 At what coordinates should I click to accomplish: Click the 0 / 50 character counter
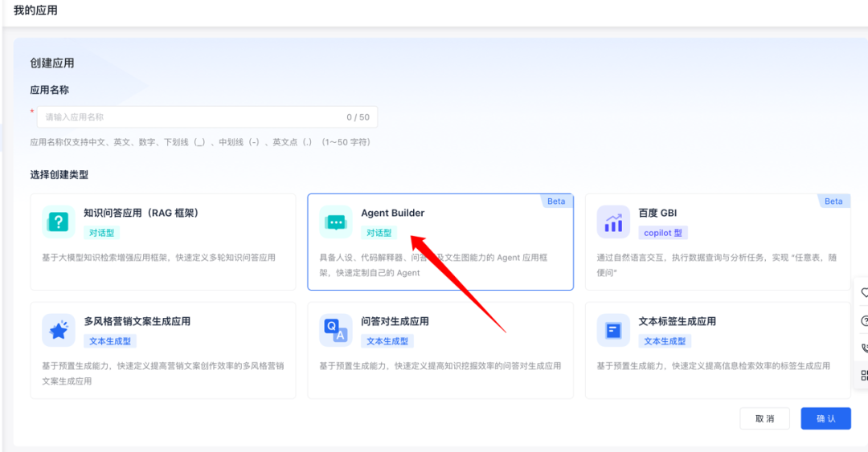click(x=358, y=117)
